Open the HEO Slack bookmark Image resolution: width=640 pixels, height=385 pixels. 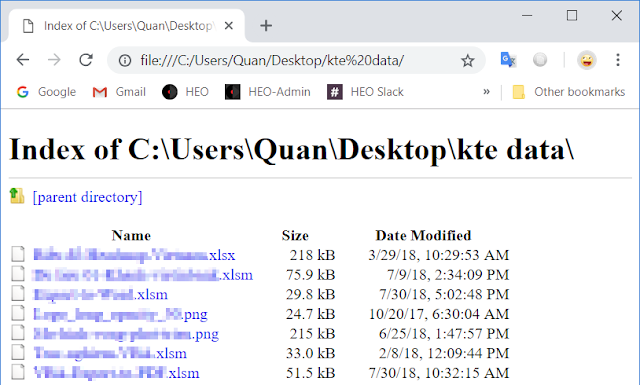[x=365, y=92]
